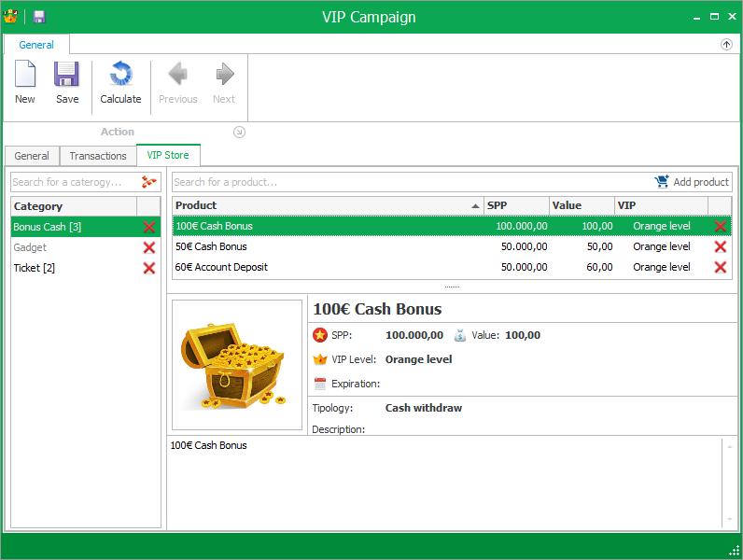Delete the Bonus Cash category

pos(149,227)
